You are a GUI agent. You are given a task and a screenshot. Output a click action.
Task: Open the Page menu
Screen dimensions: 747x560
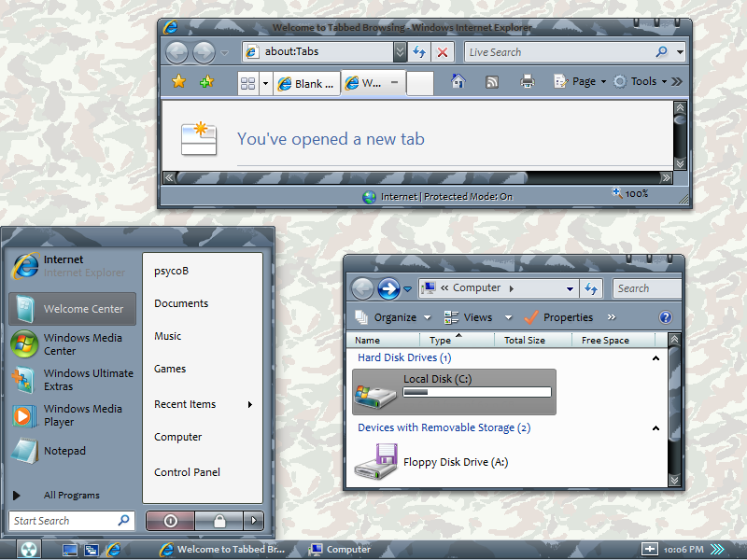580,81
